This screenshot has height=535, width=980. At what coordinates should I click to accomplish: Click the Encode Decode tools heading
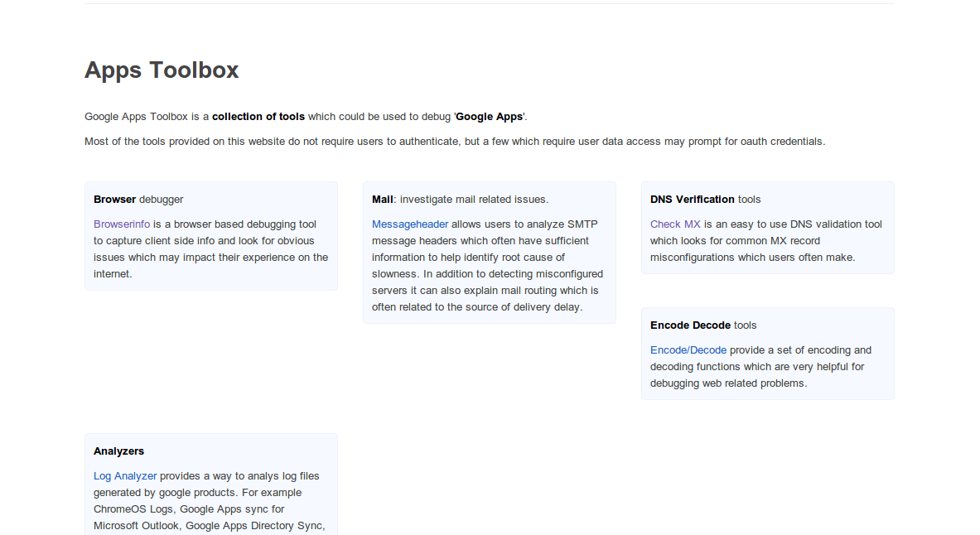[702, 325]
